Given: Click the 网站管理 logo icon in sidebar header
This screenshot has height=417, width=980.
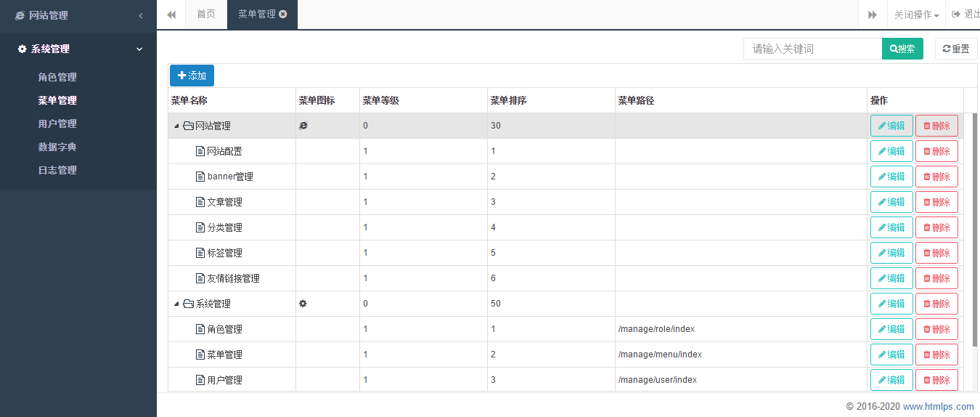Looking at the screenshot, I should point(20,15).
